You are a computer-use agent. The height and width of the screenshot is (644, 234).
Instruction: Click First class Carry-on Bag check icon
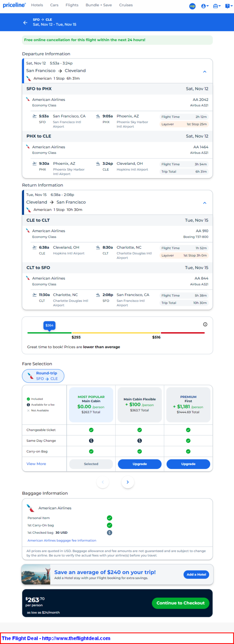click(x=188, y=451)
